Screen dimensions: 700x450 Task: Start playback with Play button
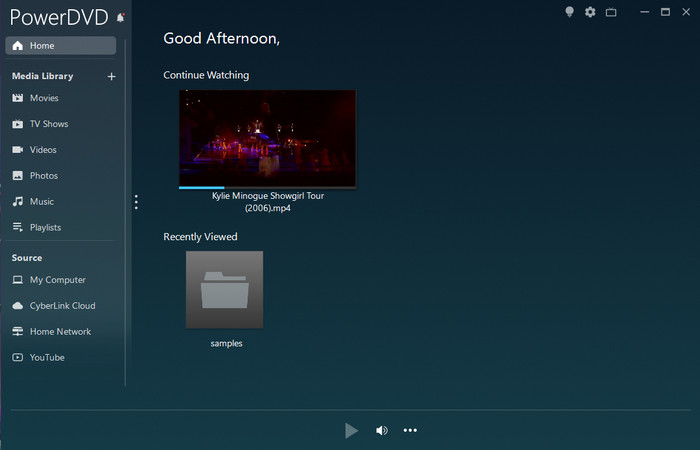coord(351,430)
